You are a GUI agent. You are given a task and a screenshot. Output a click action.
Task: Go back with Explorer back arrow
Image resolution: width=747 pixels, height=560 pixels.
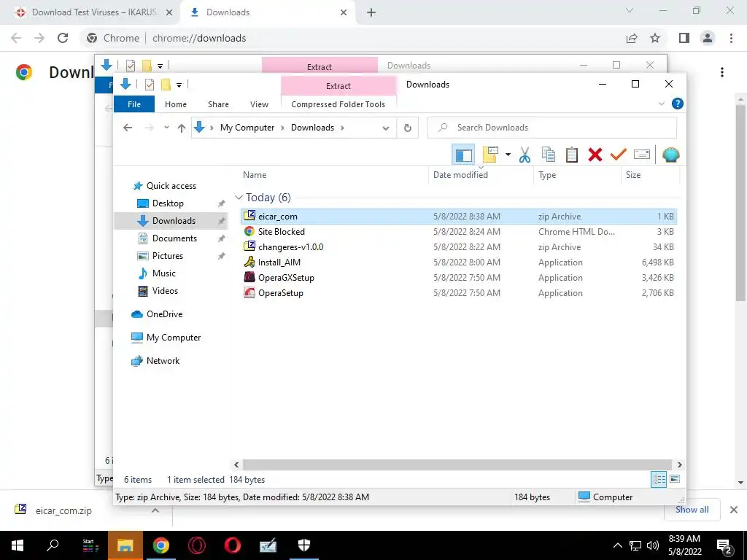tap(127, 128)
